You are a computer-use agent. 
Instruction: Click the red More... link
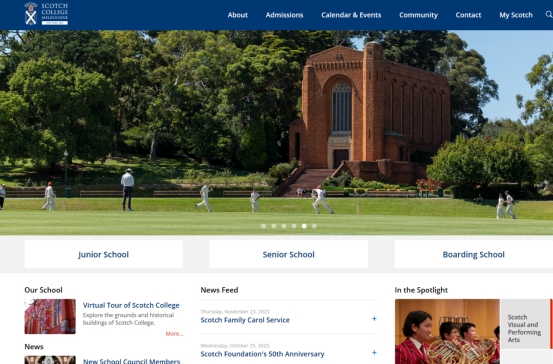[175, 334]
